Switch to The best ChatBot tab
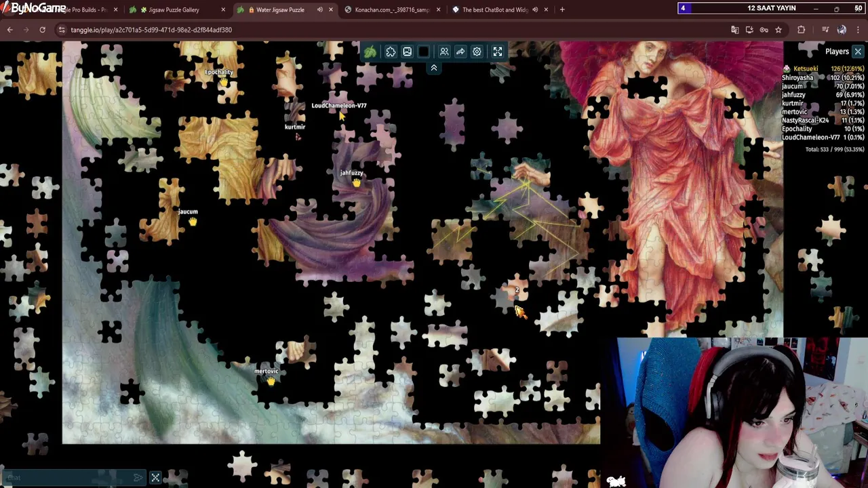This screenshot has width=868, height=488. pyautogui.click(x=495, y=9)
